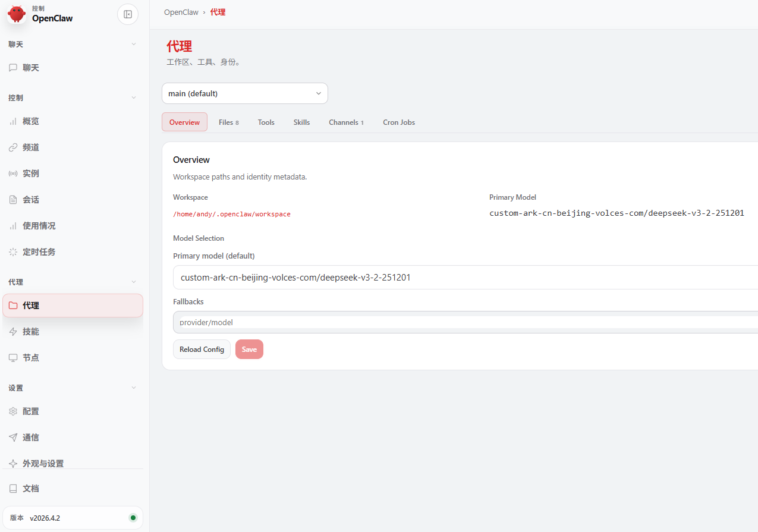758x532 pixels.
Task: Click the Save button
Action: click(249, 350)
